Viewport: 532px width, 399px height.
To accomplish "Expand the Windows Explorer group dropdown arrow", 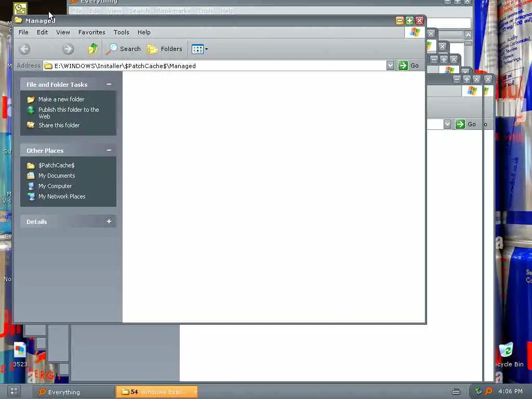I will coord(195,392).
